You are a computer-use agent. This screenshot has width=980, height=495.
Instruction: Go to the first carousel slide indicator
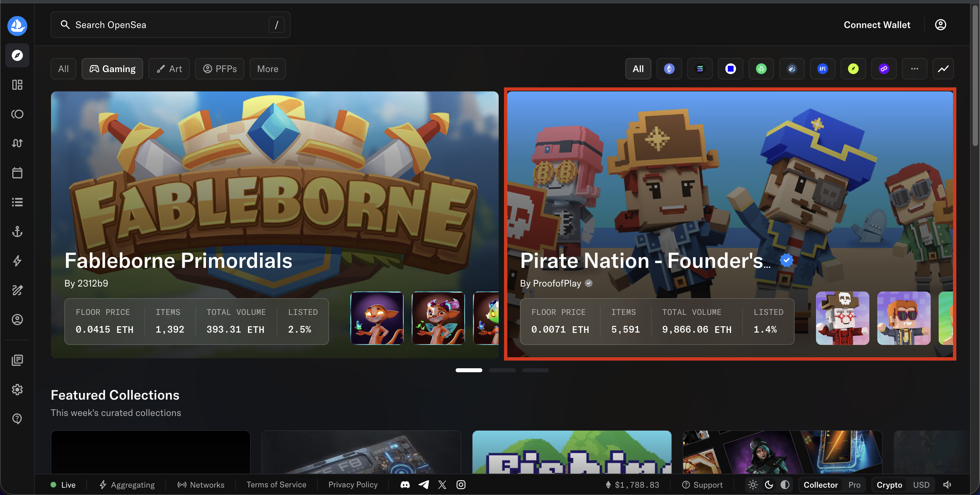(469, 370)
